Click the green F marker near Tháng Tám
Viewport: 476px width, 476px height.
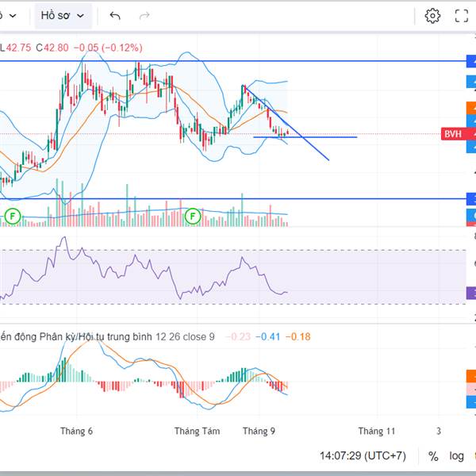point(193,217)
